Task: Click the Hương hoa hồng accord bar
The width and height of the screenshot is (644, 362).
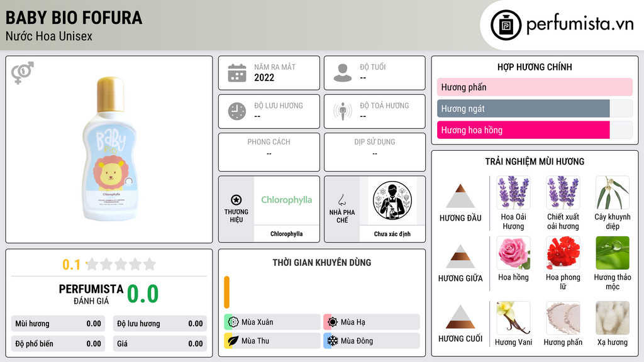Action: 523,130
